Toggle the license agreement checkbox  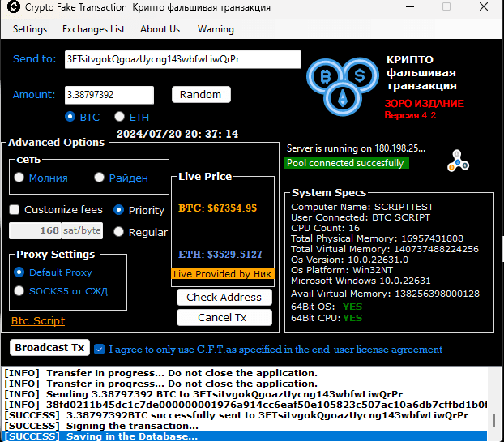(100, 350)
